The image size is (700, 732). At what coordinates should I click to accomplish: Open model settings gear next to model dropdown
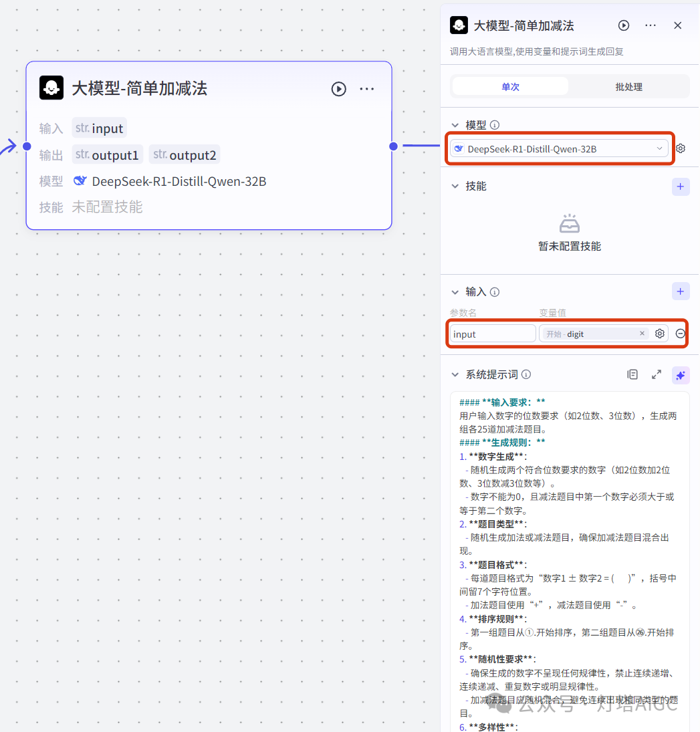click(x=681, y=148)
